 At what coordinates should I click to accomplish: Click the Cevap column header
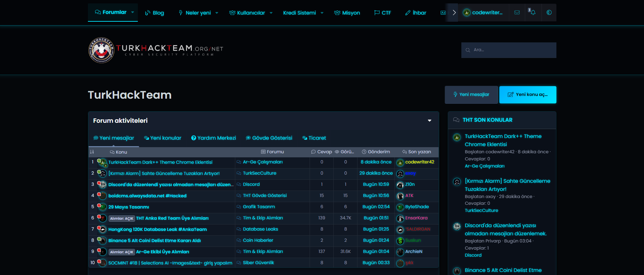click(x=321, y=152)
